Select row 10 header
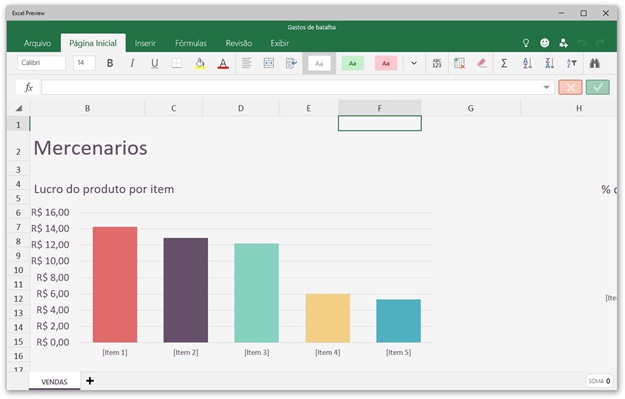 [18, 270]
